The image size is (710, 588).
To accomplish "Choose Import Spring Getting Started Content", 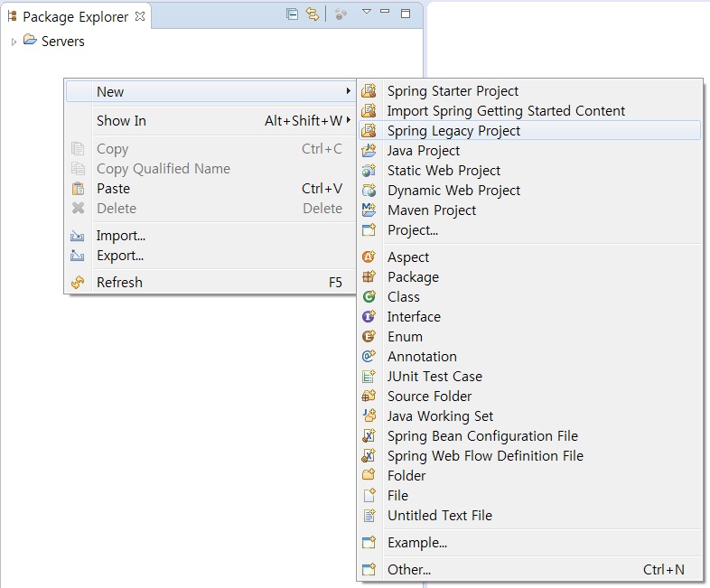I will coord(529,111).
